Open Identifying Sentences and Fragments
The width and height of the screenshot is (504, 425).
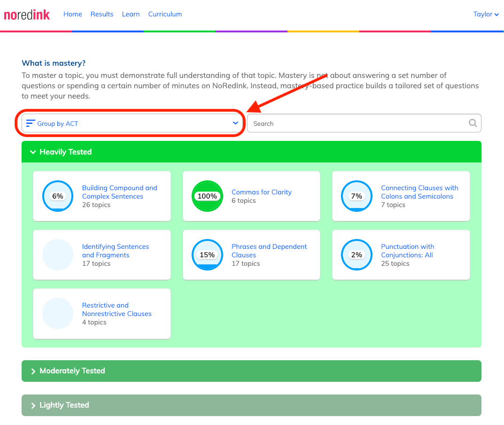[x=116, y=251]
